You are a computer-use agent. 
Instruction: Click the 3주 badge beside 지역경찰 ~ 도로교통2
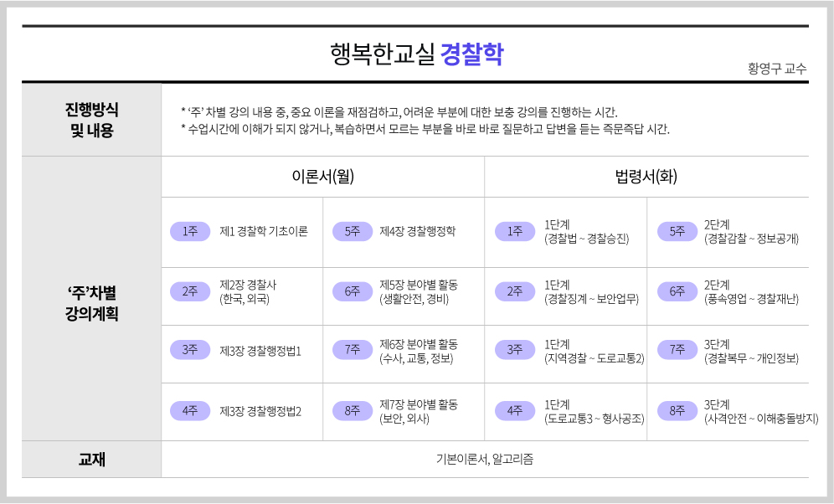pos(515,350)
